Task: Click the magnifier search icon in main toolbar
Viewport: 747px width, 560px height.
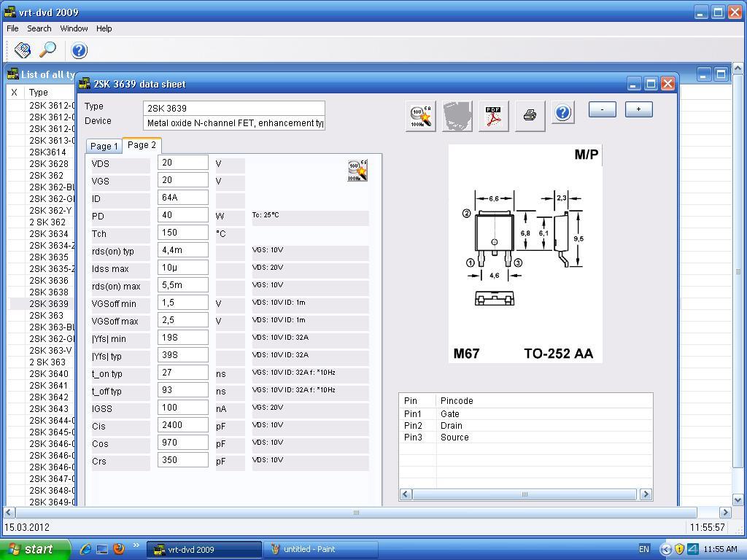Action: coord(47,50)
